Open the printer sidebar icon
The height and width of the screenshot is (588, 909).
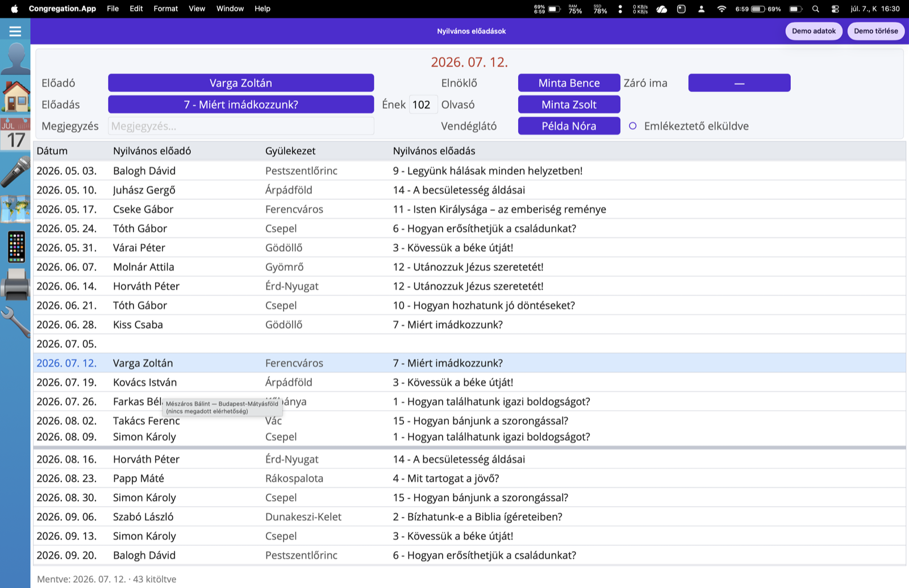[x=15, y=285]
